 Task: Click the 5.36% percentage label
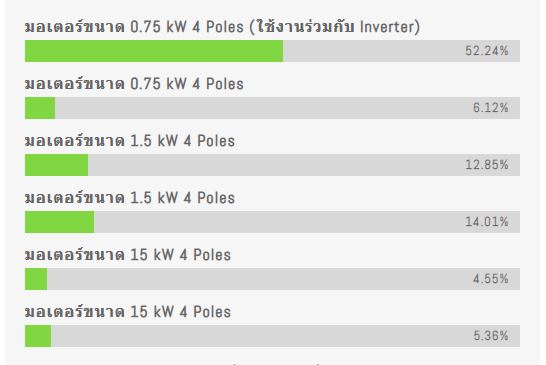click(x=490, y=336)
